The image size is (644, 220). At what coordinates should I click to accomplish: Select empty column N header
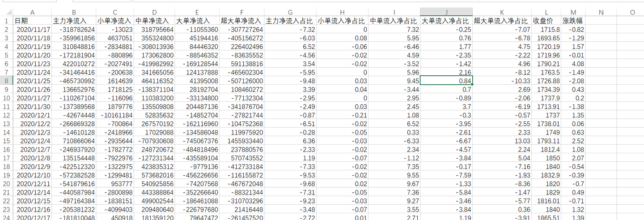[x=601, y=12]
